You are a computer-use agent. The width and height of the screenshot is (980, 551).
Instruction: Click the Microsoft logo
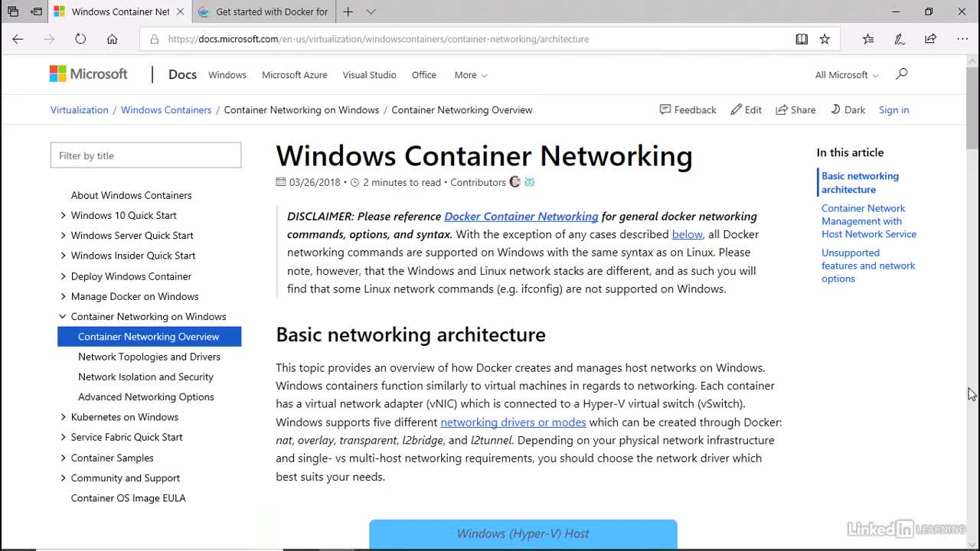click(x=89, y=74)
